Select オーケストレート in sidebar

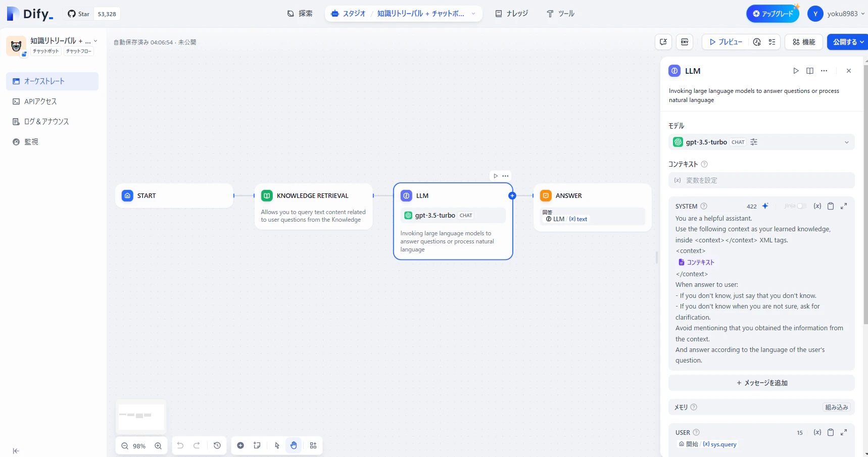[x=52, y=81]
